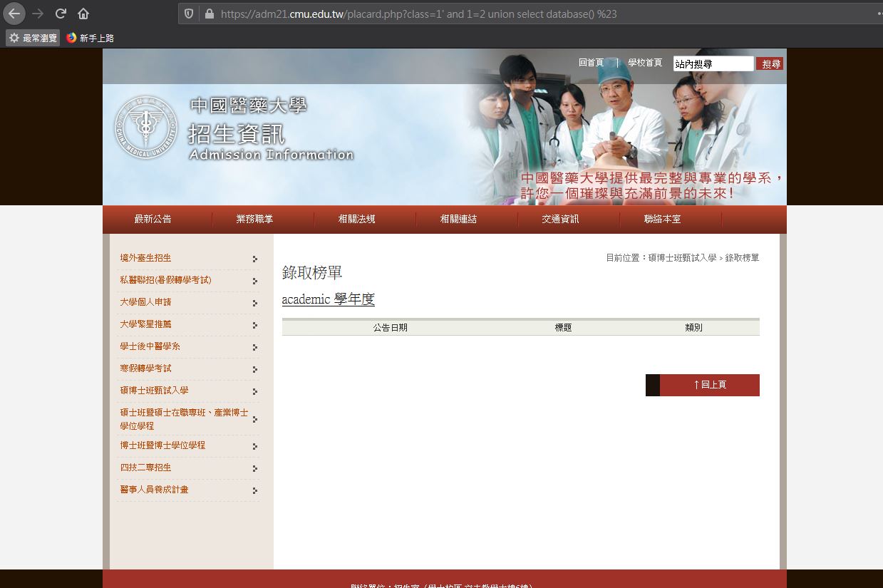The height and width of the screenshot is (588, 883).
Task: Select 博士班暨博士學位學程 in sidebar
Action: pyautogui.click(x=162, y=445)
